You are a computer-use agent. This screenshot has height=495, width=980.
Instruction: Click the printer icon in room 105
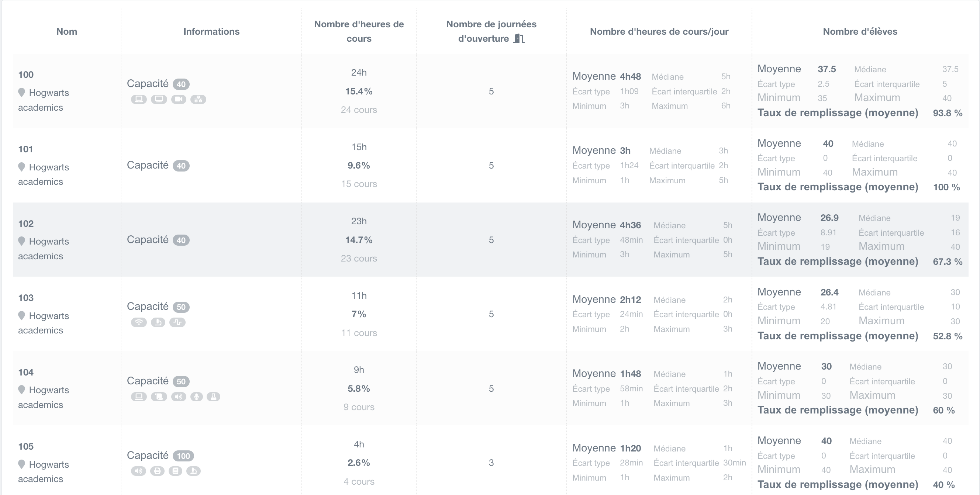[x=157, y=471]
